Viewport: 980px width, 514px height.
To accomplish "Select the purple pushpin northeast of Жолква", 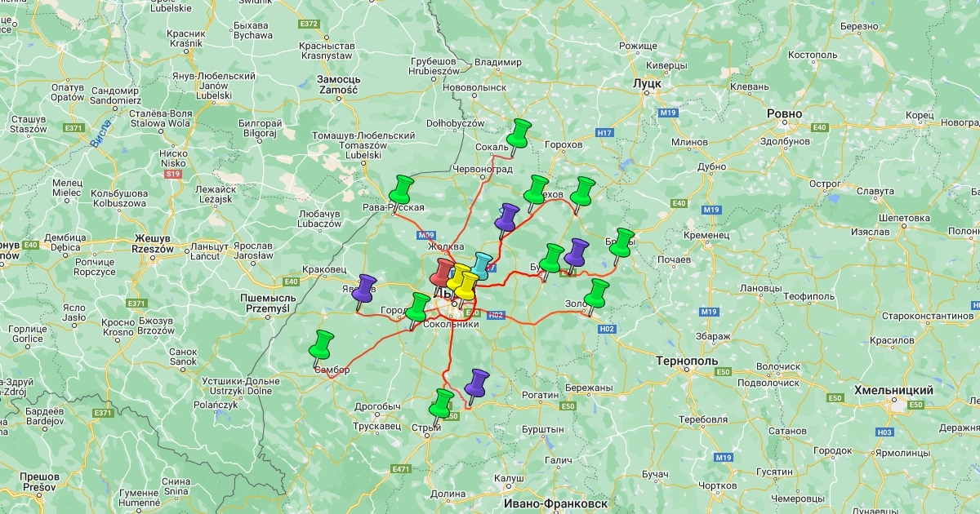I will pyautogui.click(x=508, y=217).
